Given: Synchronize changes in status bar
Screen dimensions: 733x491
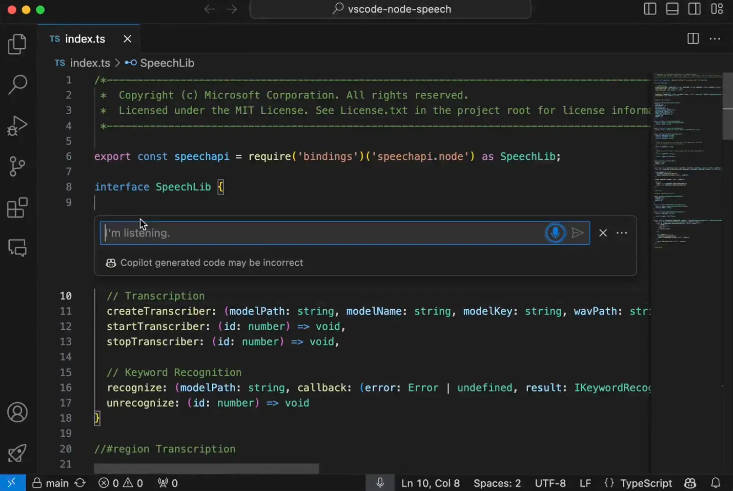Looking at the screenshot, I should (80, 483).
